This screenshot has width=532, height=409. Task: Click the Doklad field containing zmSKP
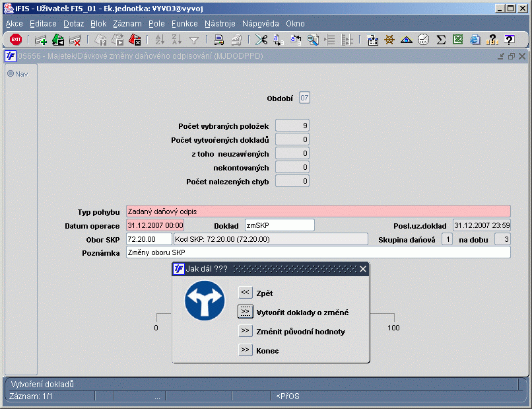coord(280,225)
